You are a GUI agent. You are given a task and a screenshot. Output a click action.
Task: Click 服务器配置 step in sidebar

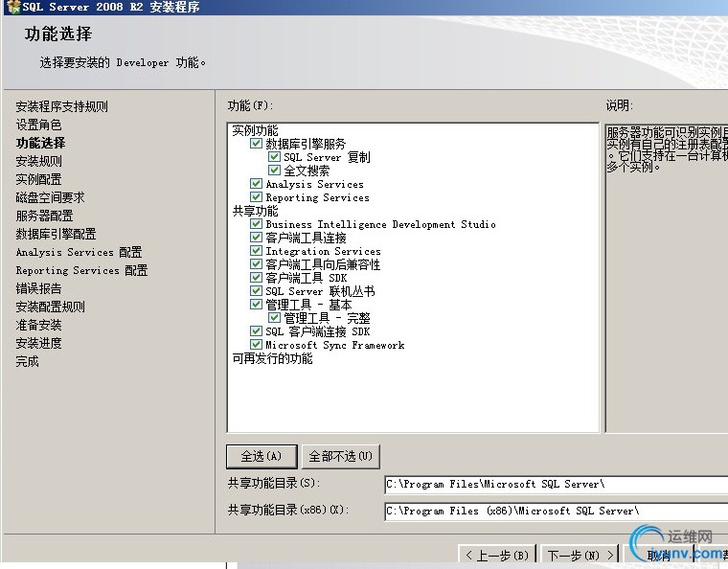point(44,216)
